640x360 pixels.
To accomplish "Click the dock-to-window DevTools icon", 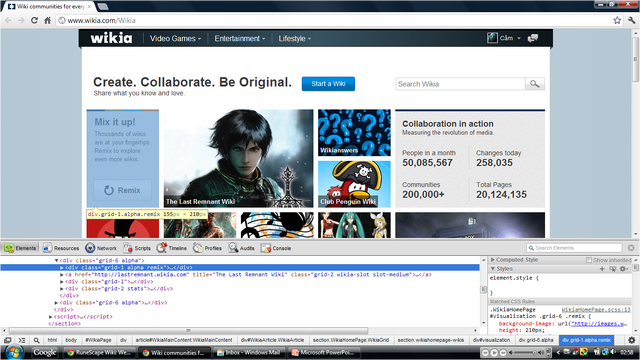I will point(7,340).
